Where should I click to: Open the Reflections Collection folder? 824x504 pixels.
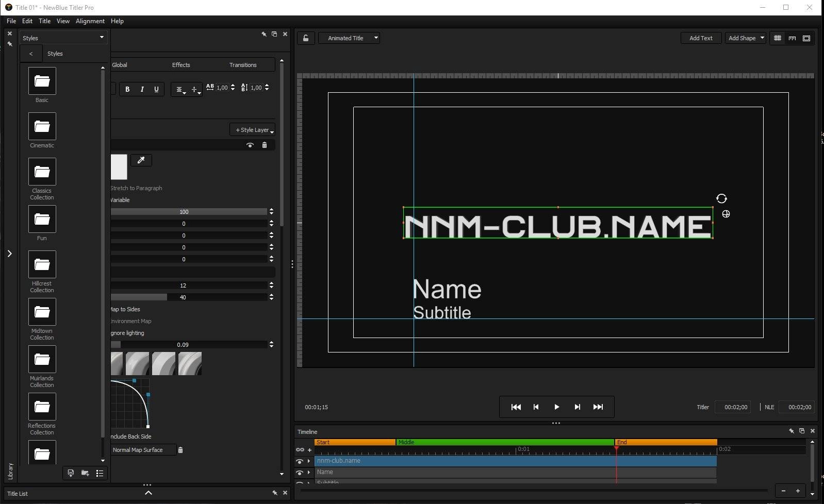click(42, 407)
